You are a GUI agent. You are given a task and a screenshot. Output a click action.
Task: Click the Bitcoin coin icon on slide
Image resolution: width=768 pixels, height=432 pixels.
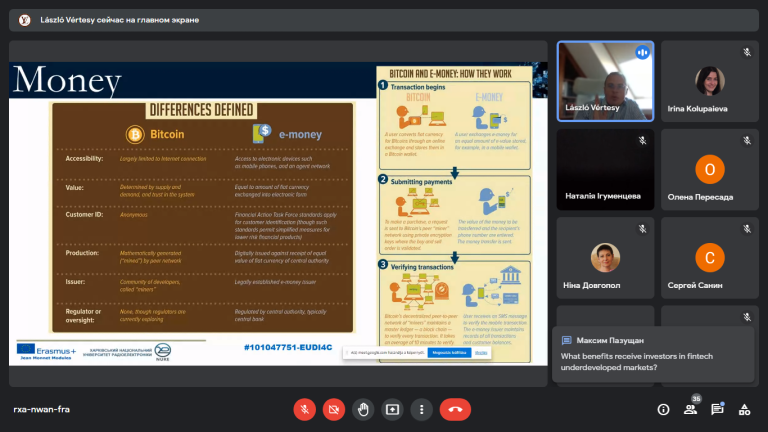click(x=135, y=134)
